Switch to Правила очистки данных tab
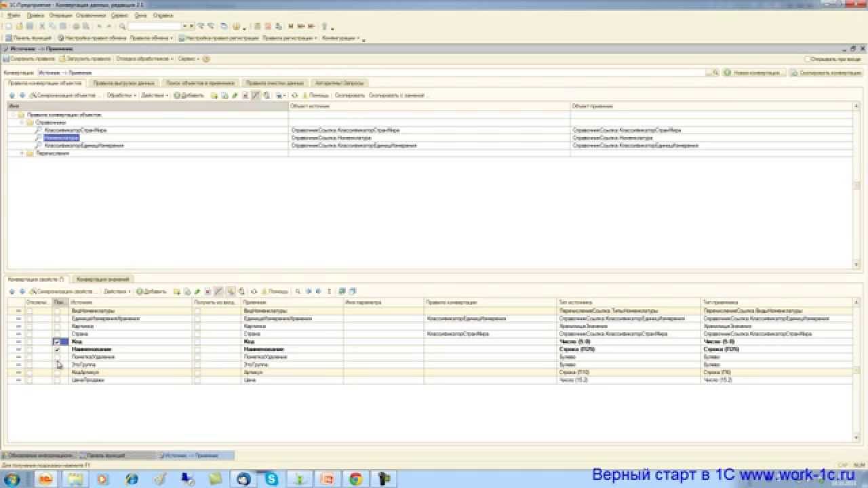Viewport: 868px width, 488px height. pos(275,83)
